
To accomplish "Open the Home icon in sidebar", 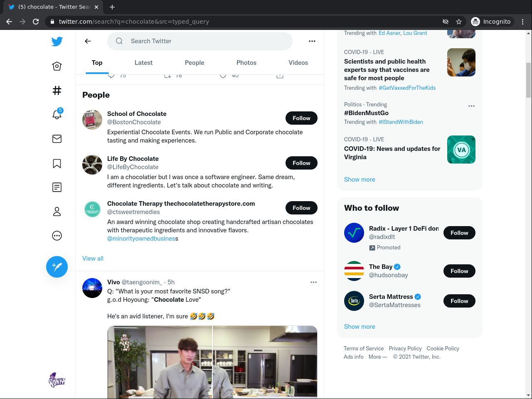I will point(57,66).
